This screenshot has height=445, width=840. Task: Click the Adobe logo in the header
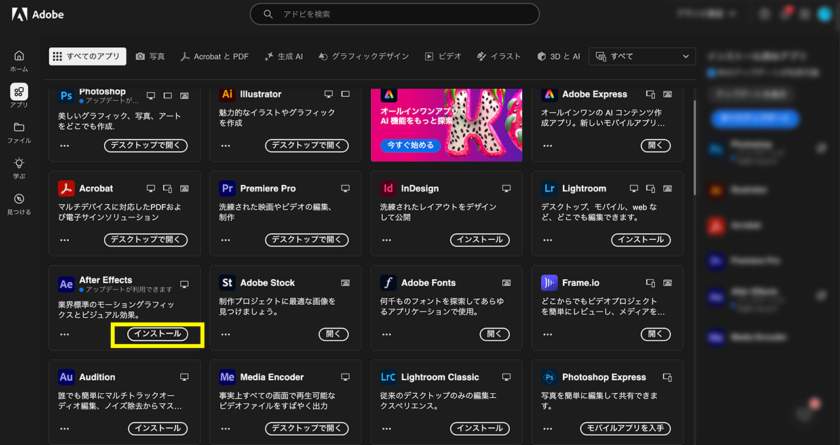click(x=36, y=14)
